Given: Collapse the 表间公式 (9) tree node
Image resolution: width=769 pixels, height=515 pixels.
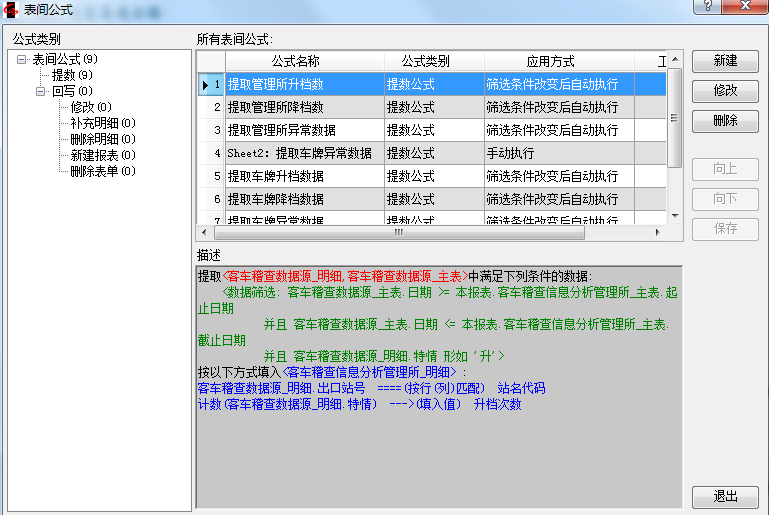Looking at the screenshot, I should point(23,60).
